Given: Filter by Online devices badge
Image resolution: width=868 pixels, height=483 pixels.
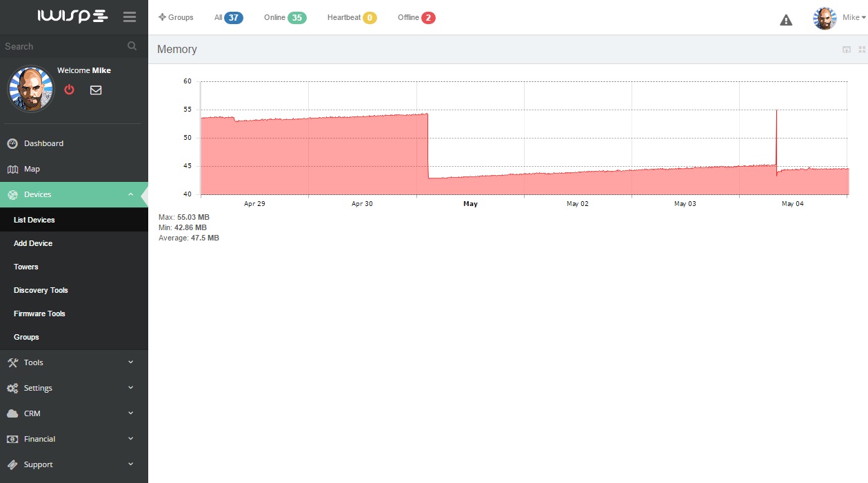Looking at the screenshot, I should tap(285, 17).
